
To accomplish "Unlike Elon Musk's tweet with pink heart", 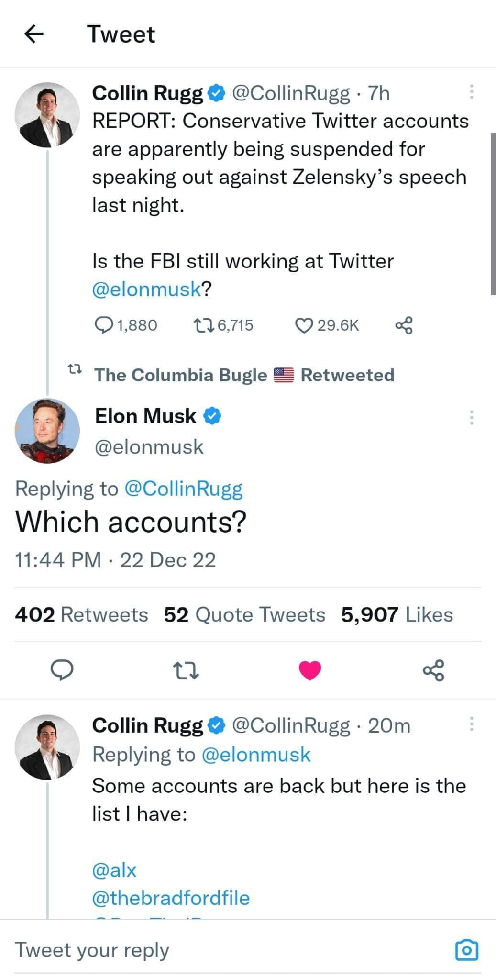I will [309, 670].
